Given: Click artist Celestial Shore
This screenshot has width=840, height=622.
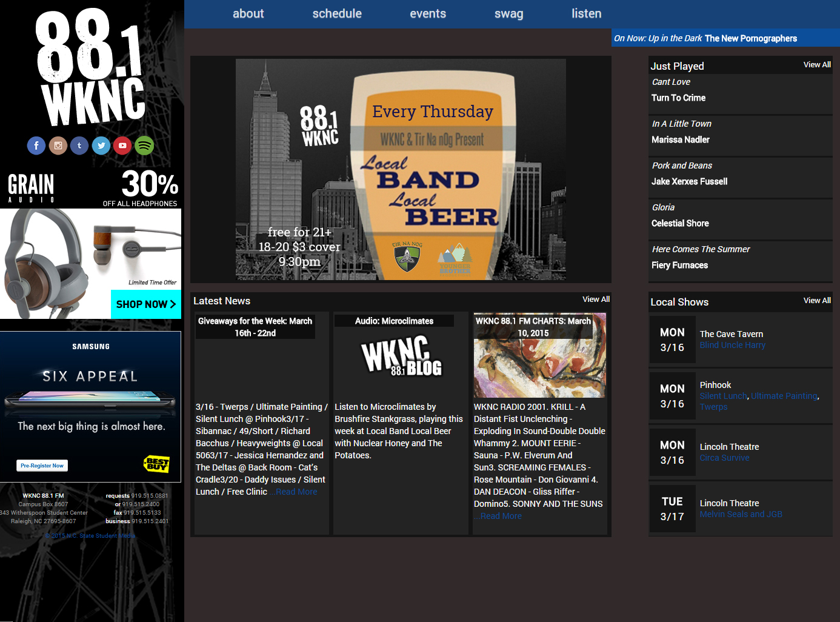Looking at the screenshot, I should (x=680, y=223).
